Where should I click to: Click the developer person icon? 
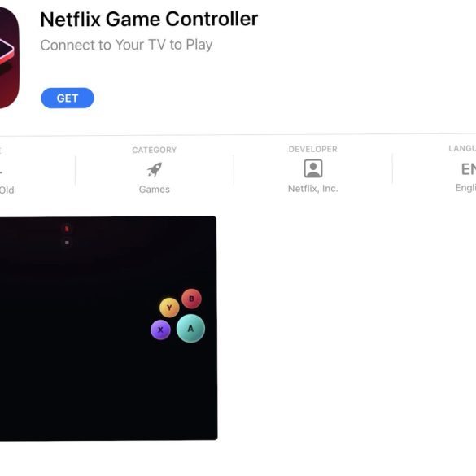point(313,168)
